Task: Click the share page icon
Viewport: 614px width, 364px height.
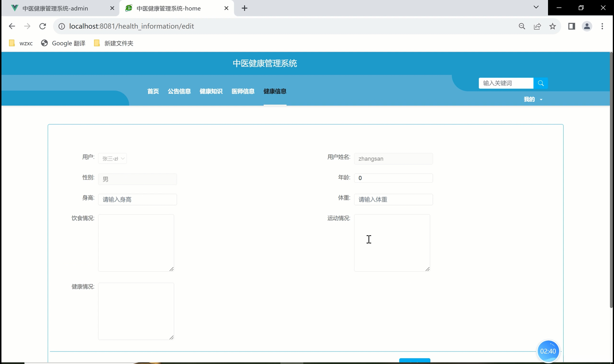Action: coord(537,26)
